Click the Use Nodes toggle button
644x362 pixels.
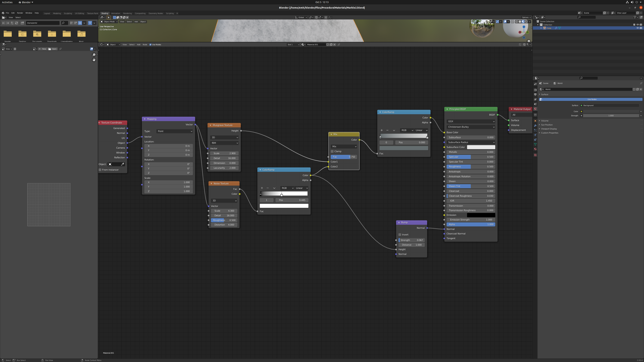(151, 44)
